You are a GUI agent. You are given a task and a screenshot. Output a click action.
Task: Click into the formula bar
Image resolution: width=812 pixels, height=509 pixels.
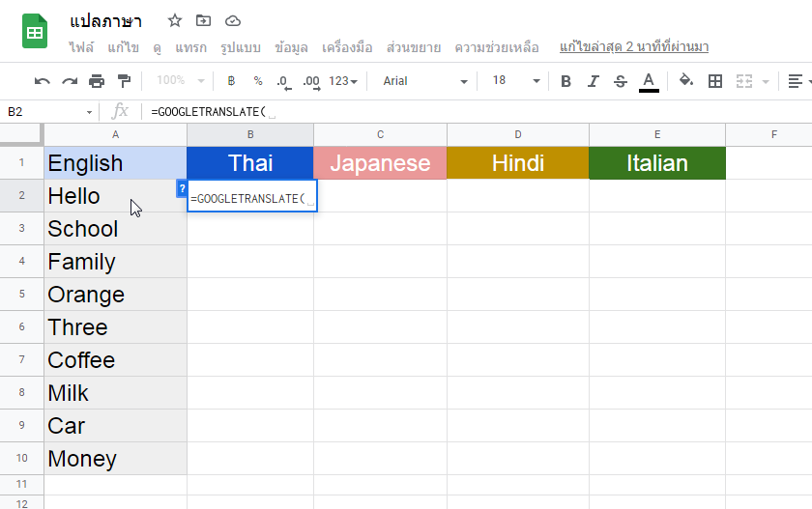[x=477, y=112]
